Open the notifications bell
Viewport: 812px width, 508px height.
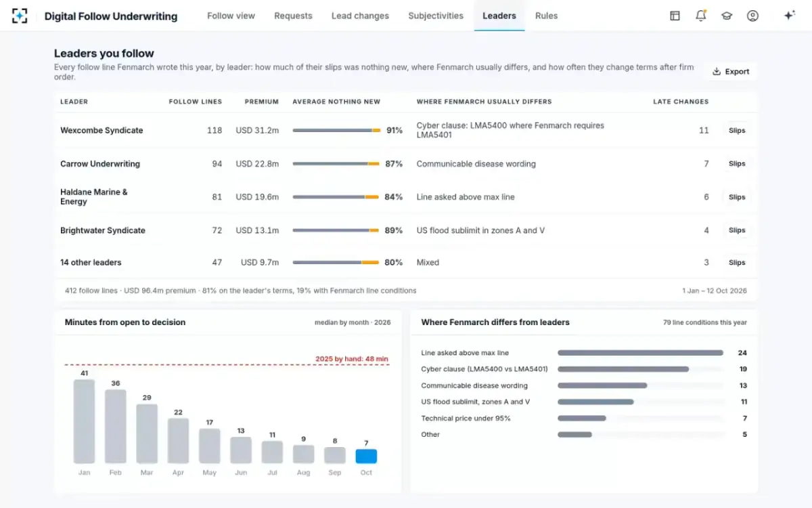(701, 16)
